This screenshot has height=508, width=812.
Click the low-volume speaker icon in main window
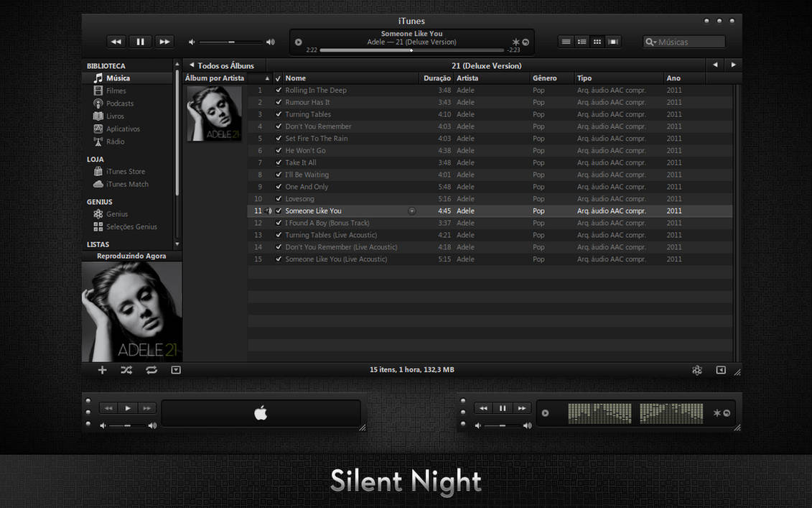pyautogui.click(x=192, y=42)
